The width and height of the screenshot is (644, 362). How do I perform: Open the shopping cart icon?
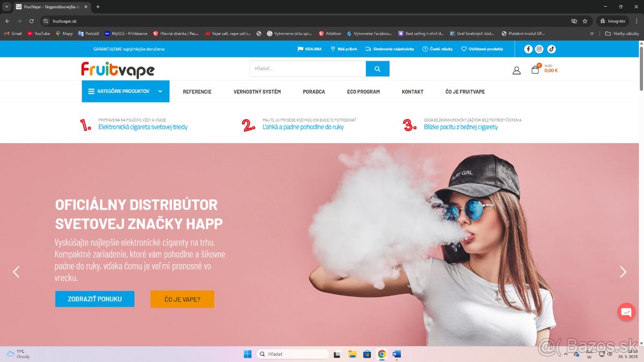[535, 70]
